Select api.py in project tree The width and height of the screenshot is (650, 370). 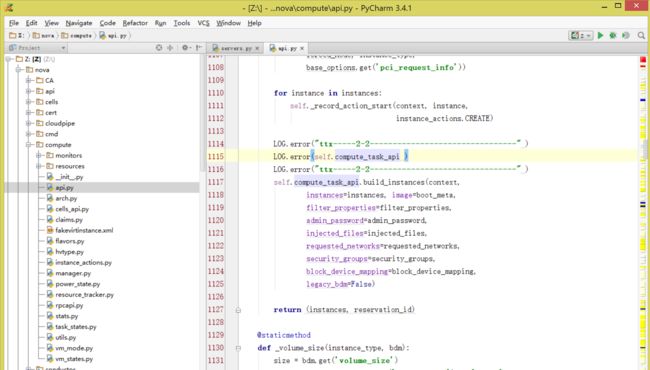(x=60, y=188)
